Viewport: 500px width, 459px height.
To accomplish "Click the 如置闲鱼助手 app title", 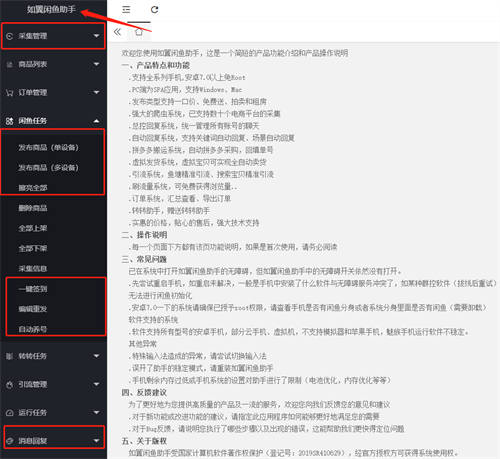I will [51, 9].
